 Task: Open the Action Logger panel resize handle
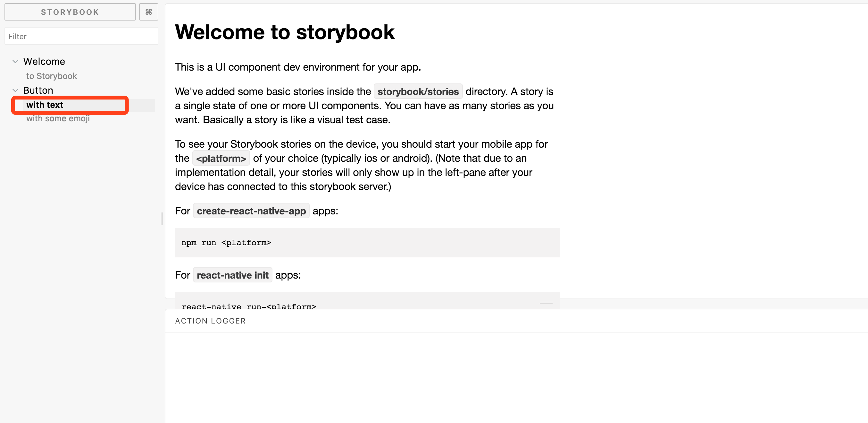pyautogui.click(x=546, y=303)
